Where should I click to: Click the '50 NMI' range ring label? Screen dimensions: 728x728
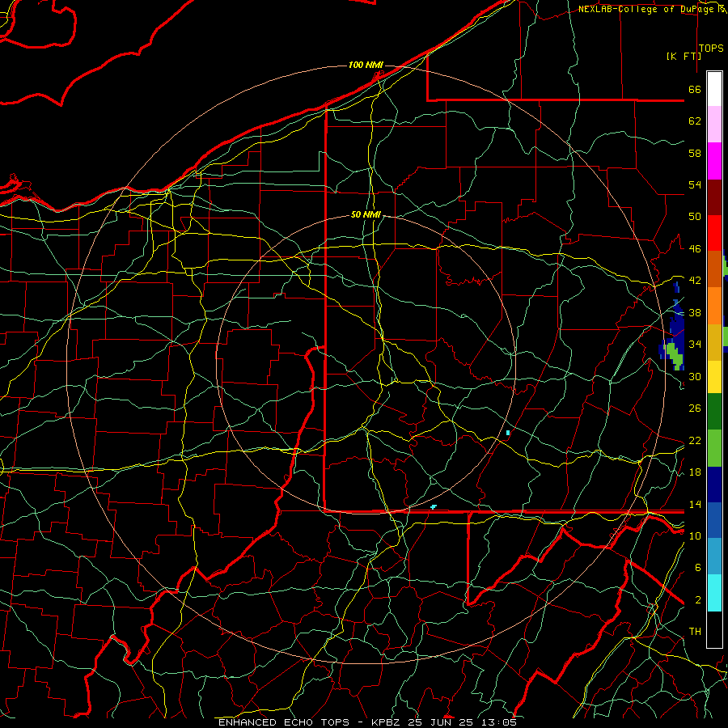[x=366, y=214]
